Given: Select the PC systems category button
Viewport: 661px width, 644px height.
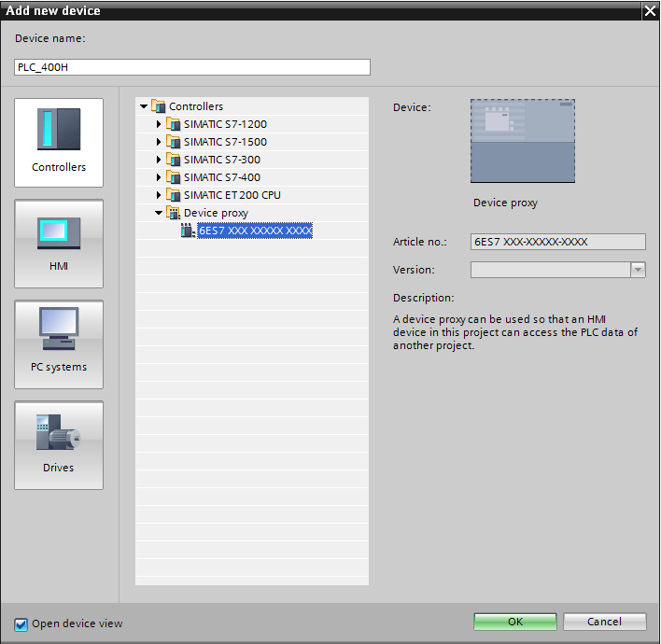Looking at the screenshot, I should coord(59,344).
